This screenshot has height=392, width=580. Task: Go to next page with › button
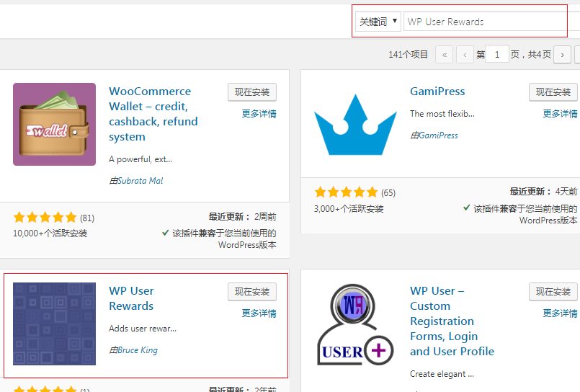pos(562,55)
